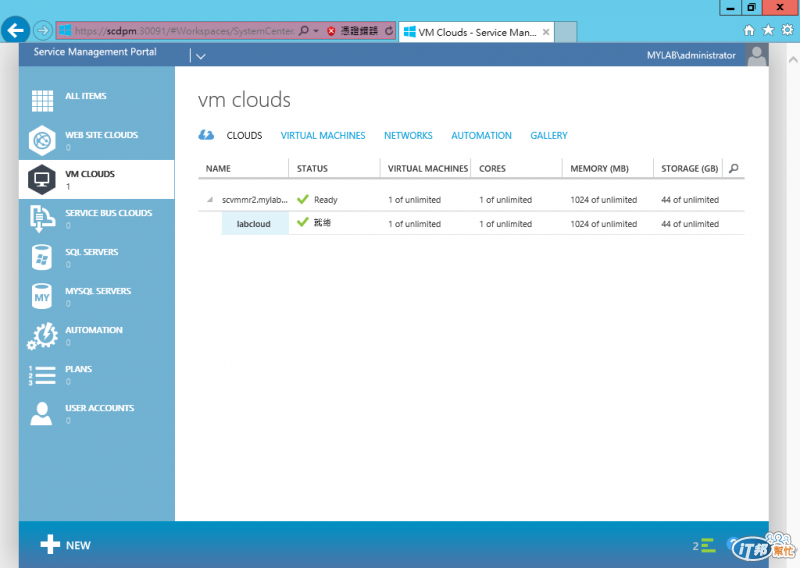Collapse scvmmr2.mylab row triangle
This screenshot has height=568, width=800.
pyautogui.click(x=210, y=200)
